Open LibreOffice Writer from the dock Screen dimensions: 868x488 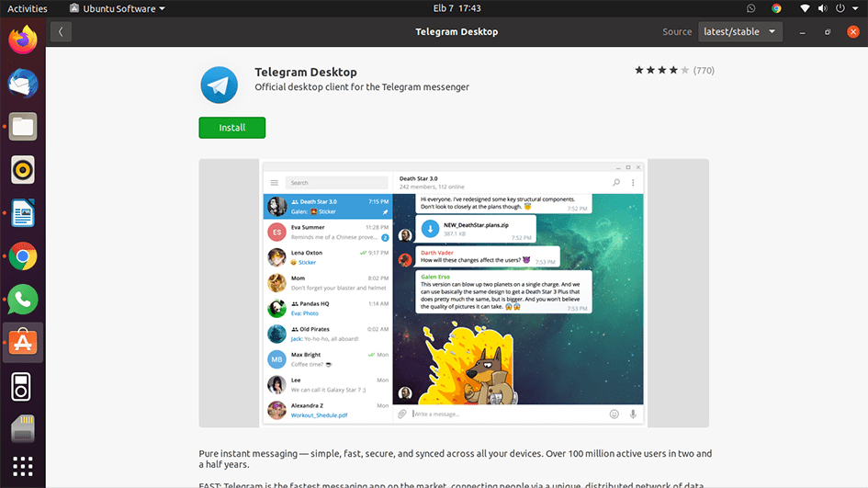[23, 213]
